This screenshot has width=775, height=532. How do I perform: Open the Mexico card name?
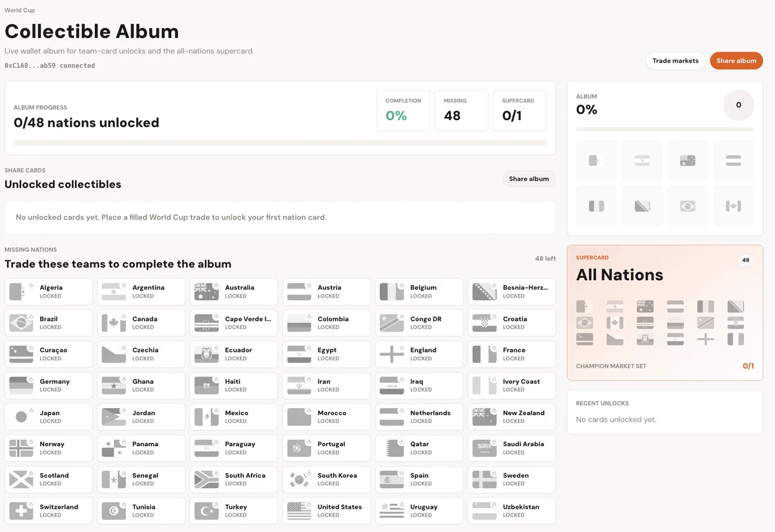click(236, 413)
